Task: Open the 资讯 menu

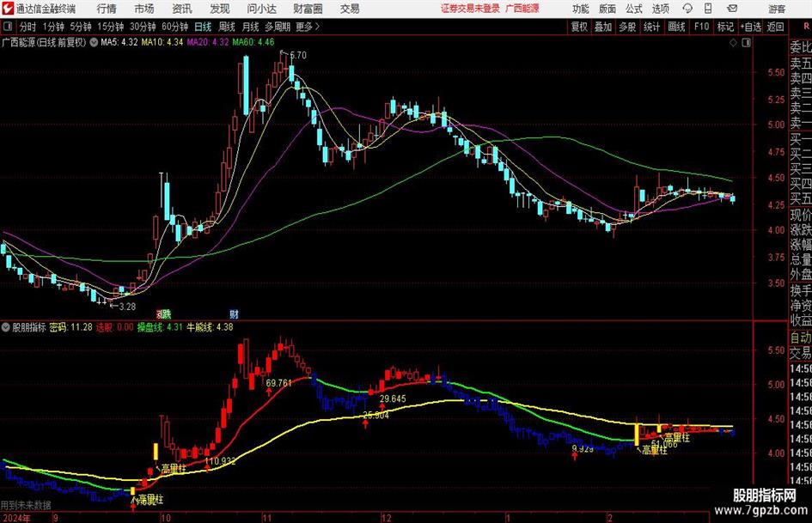Action: point(182,9)
